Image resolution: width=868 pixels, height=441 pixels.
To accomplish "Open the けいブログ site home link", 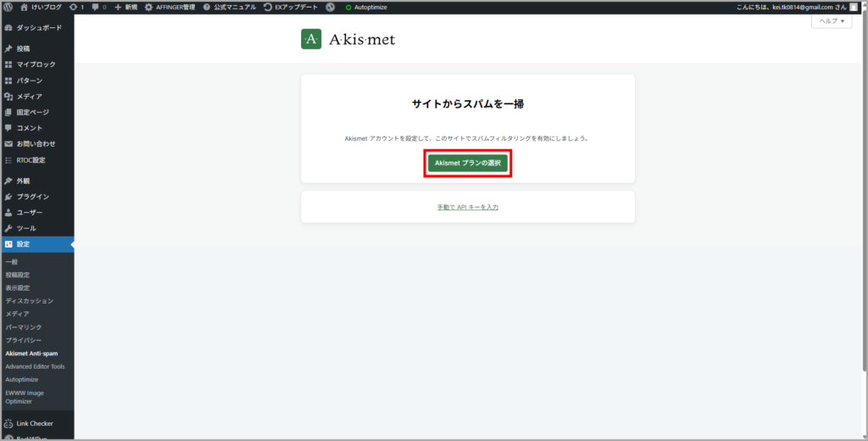I will pos(42,7).
